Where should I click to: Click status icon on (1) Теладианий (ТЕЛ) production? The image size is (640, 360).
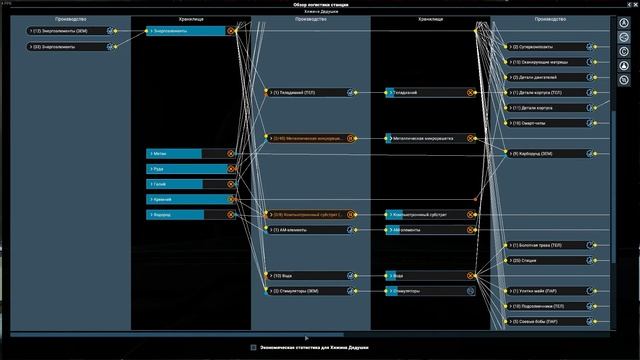(x=350, y=93)
